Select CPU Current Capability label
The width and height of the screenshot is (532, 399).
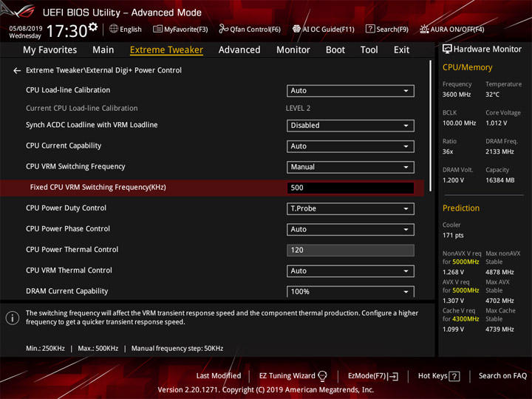point(64,146)
